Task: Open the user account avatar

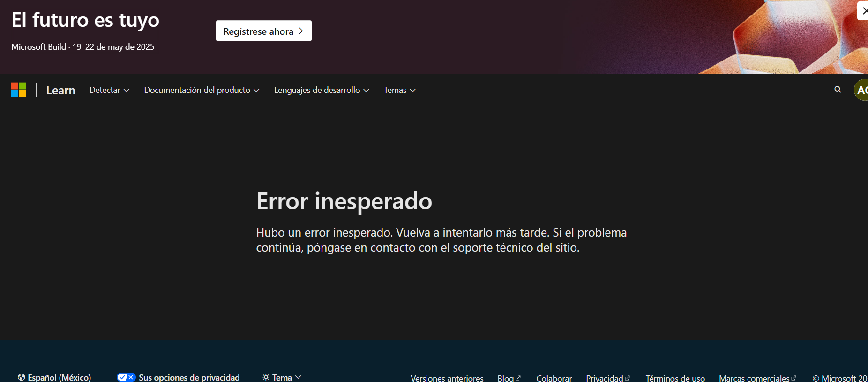Action: (861, 90)
